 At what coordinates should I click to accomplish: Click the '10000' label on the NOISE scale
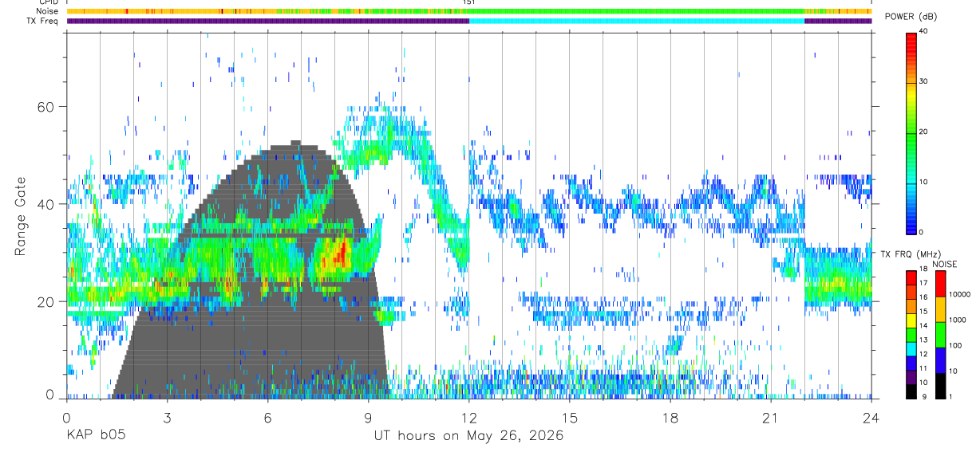point(961,294)
